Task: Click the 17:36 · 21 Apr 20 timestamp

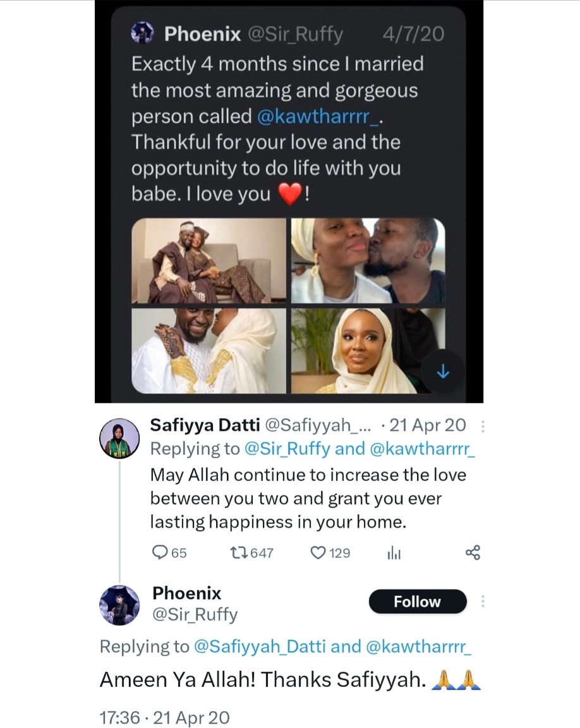Action: click(165, 717)
